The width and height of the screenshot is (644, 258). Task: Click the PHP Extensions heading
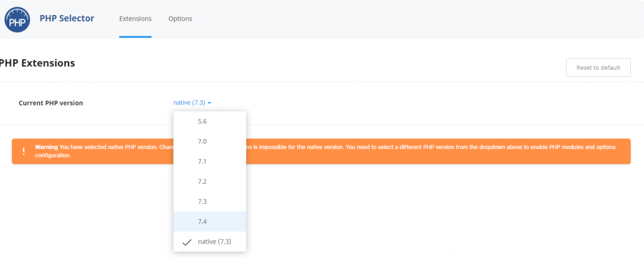(x=38, y=64)
